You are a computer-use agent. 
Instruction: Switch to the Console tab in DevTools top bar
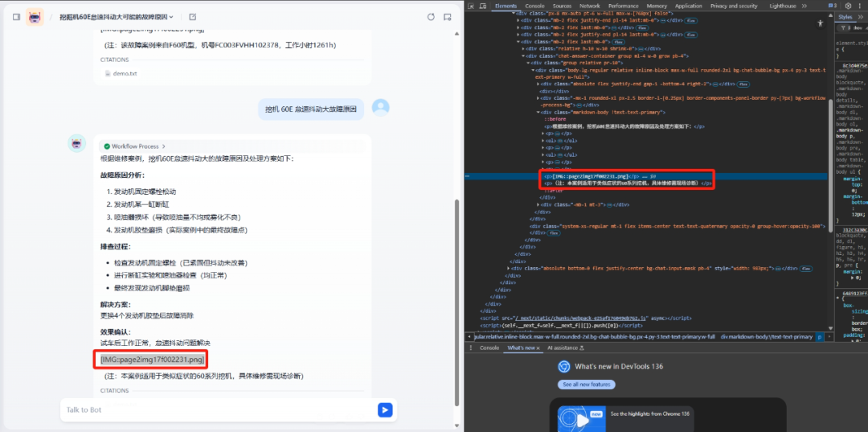tap(534, 6)
